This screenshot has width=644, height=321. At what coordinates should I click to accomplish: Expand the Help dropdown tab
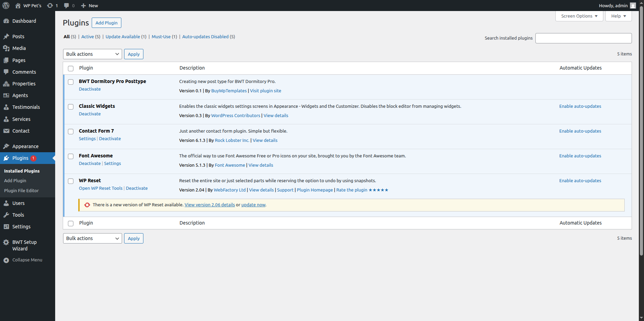pyautogui.click(x=618, y=16)
